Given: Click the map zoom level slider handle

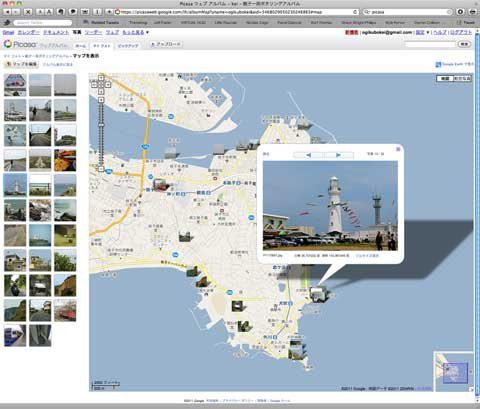Looking at the screenshot, I should click(x=101, y=125).
